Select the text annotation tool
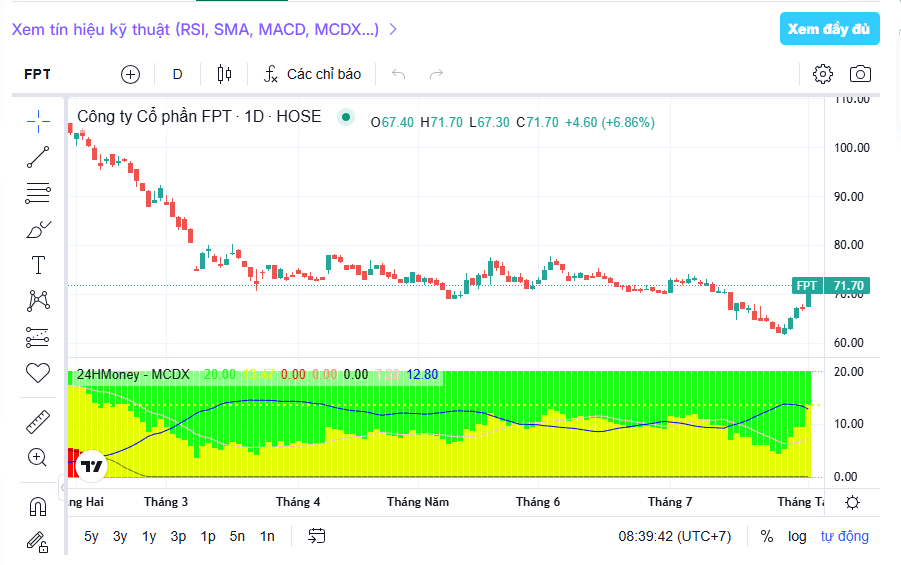This screenshot has height=565, width=901. click(38, 265)
